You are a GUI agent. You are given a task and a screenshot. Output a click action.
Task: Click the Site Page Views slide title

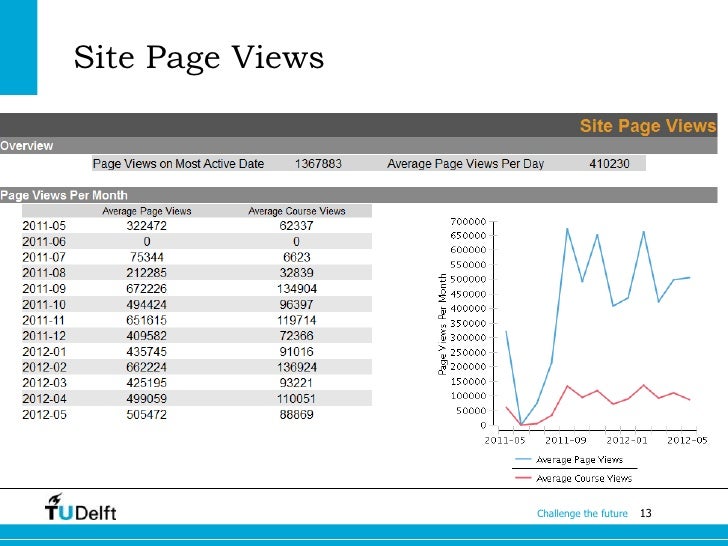[199, 58]
